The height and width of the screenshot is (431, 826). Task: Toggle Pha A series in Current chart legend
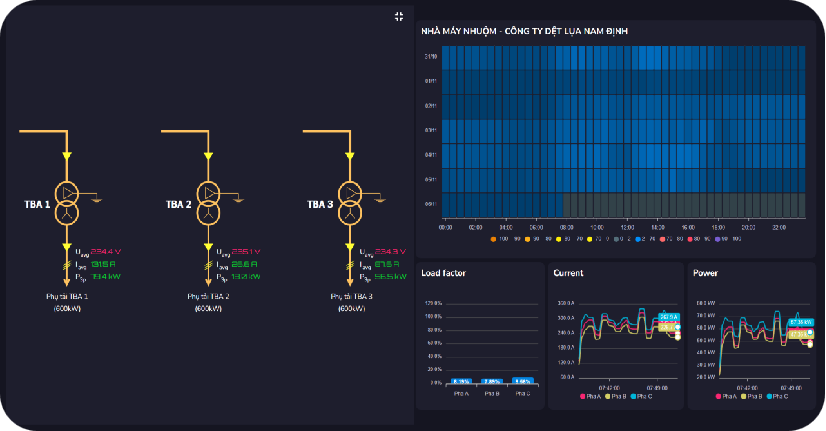583,397
